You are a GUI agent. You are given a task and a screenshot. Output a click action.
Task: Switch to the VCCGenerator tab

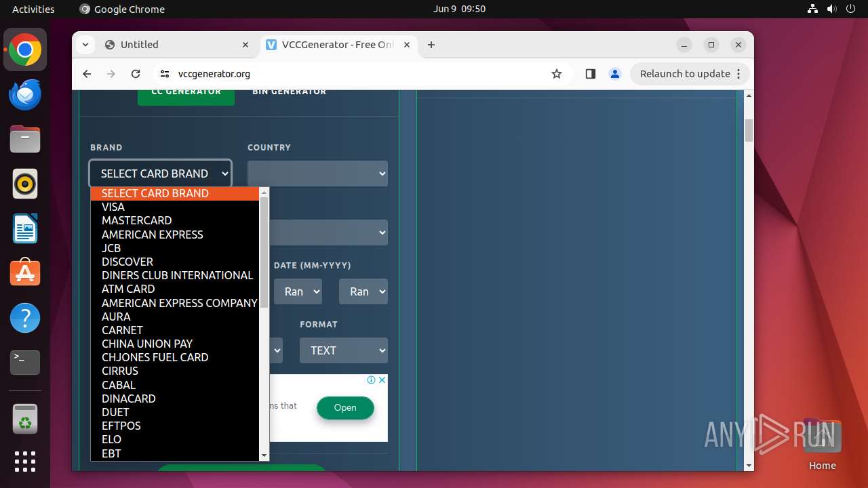pos(338,45)
